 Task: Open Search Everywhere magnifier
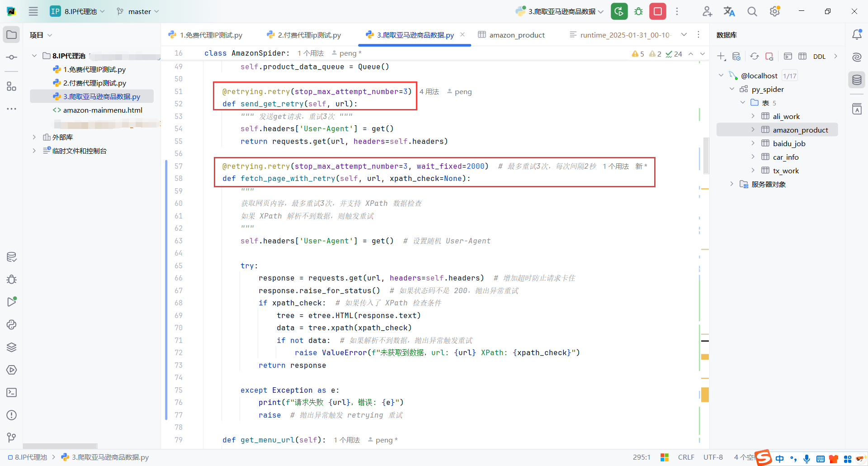(752, 11)
